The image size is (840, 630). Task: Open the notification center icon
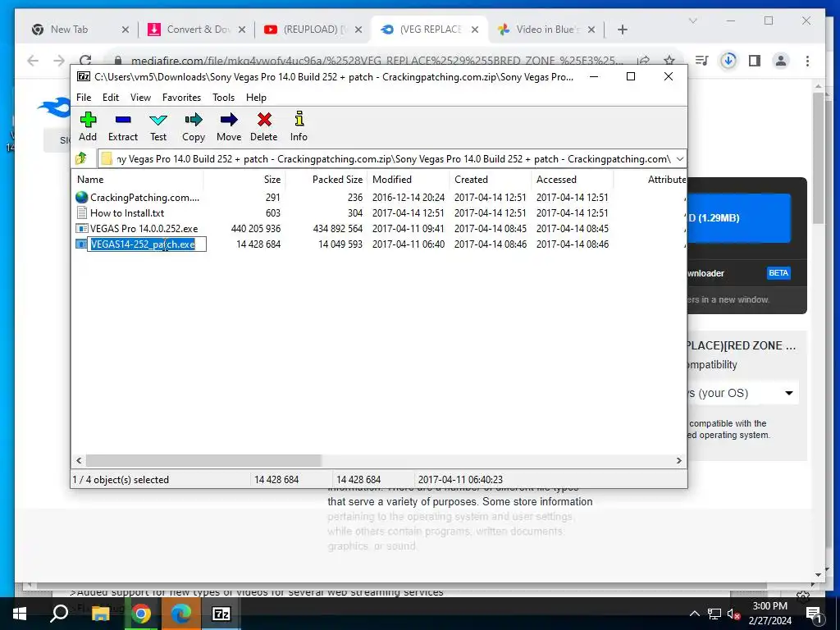814,614
